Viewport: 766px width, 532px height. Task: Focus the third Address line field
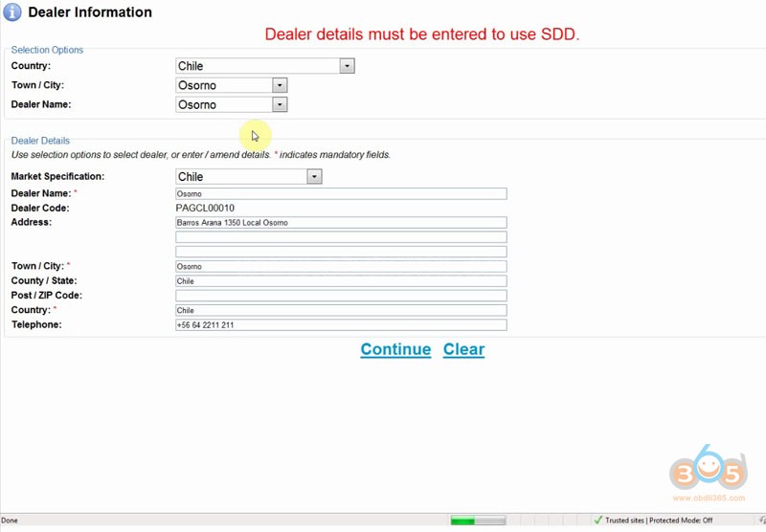point(341,252)
